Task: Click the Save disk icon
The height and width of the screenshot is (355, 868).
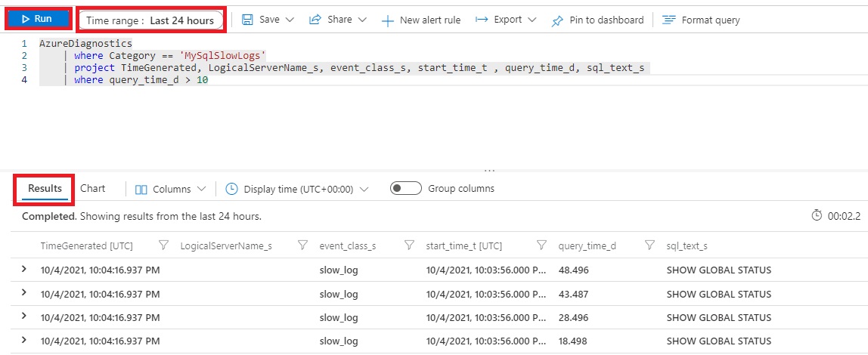Action: (247, 20)
